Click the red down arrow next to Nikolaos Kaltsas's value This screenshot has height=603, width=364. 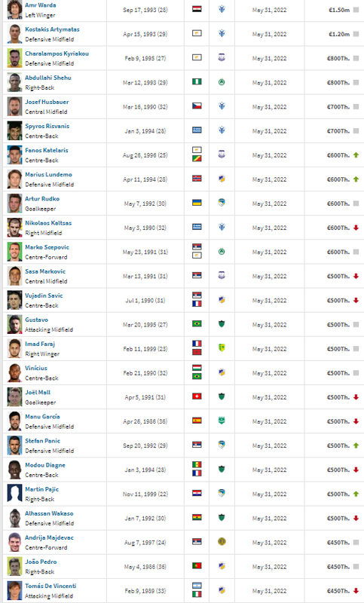(x=356, y=228)
